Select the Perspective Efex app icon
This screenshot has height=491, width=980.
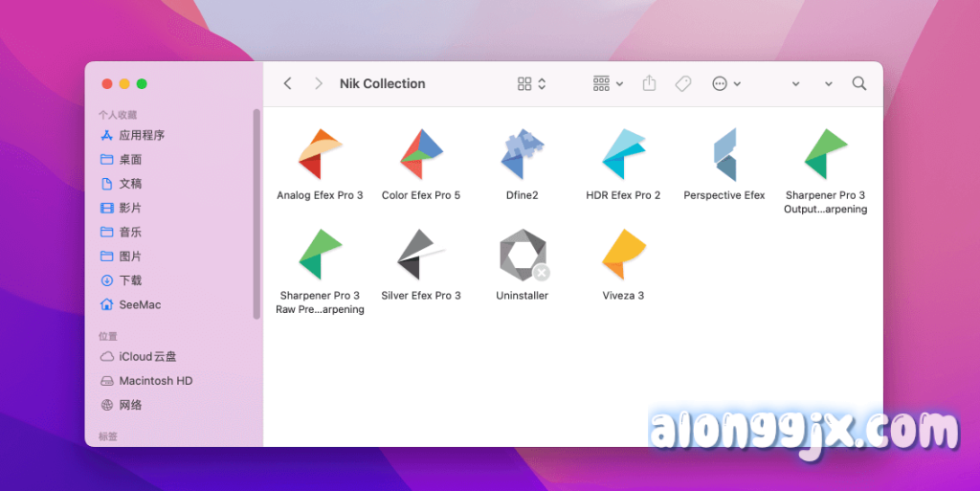[x=724, y=155]
